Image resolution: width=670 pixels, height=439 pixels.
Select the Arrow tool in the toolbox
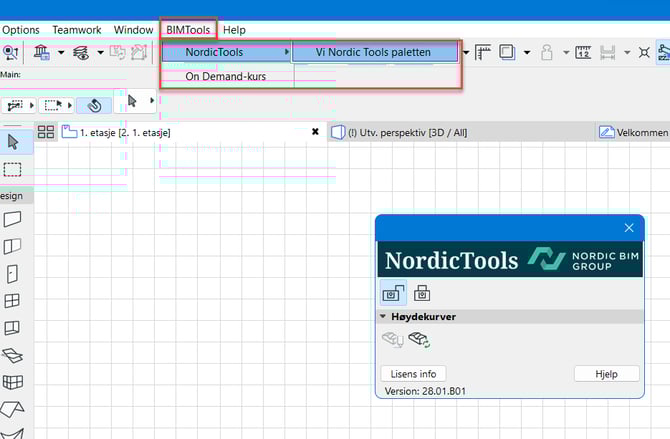[13, 142]
